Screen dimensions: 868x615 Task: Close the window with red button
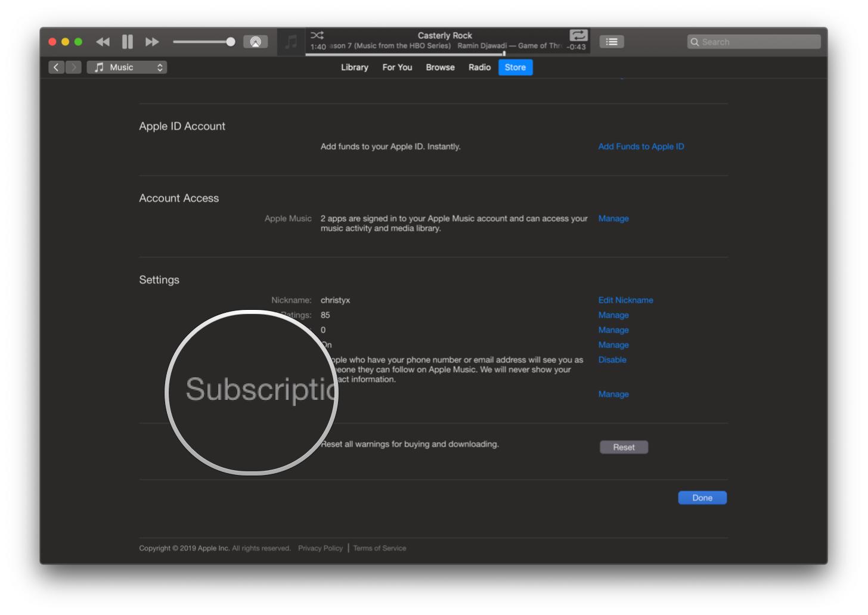pos(52,42)
